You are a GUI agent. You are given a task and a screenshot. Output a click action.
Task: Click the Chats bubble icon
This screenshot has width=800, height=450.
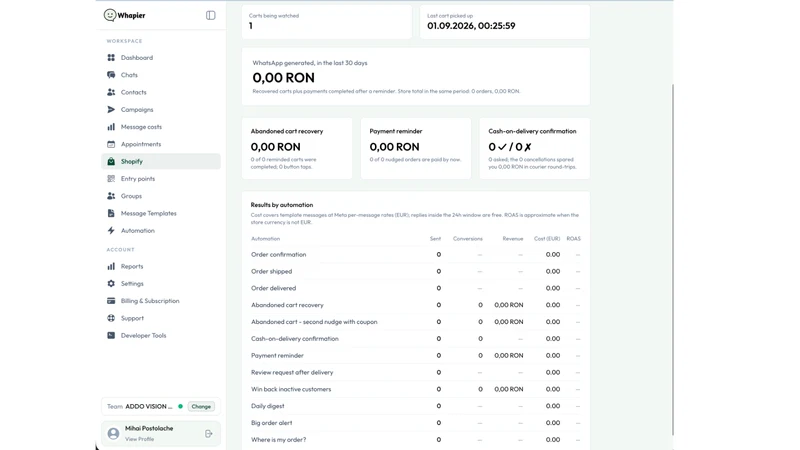click(x=111, y=75)
